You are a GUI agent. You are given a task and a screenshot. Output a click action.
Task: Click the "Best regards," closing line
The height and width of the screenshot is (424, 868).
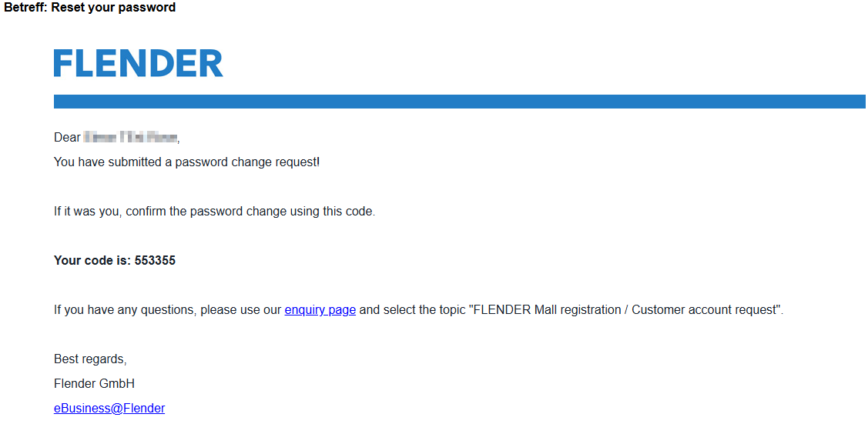[90, 359]
